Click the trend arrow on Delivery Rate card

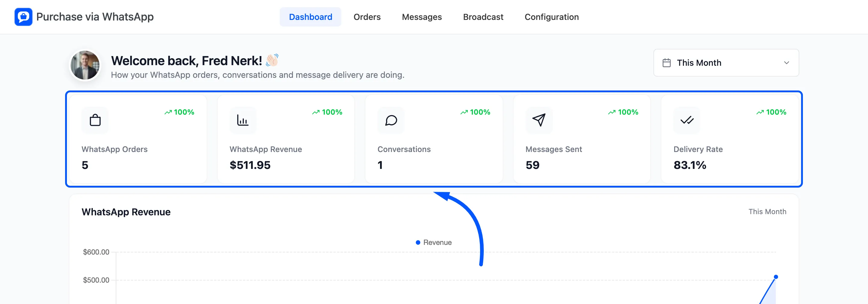coord(760,112)
